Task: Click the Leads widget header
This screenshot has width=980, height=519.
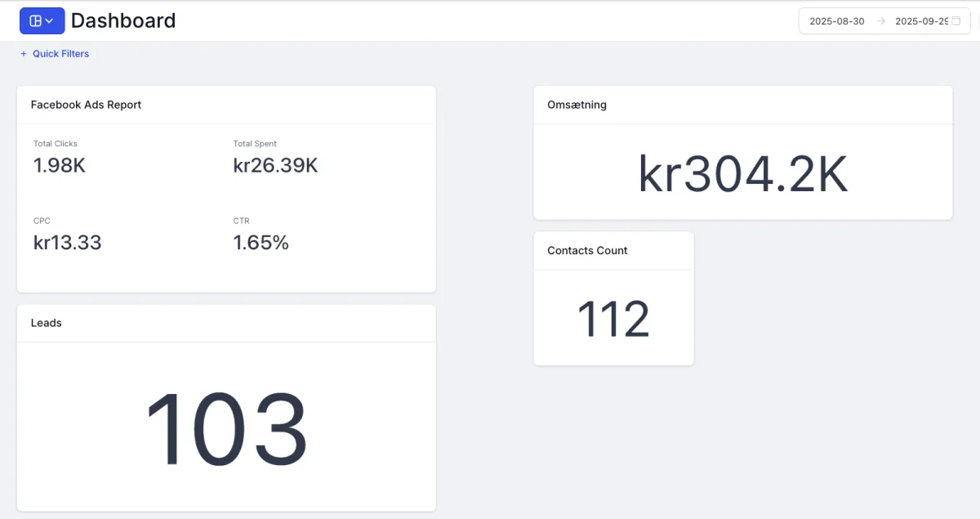Action: coord(47,323)
